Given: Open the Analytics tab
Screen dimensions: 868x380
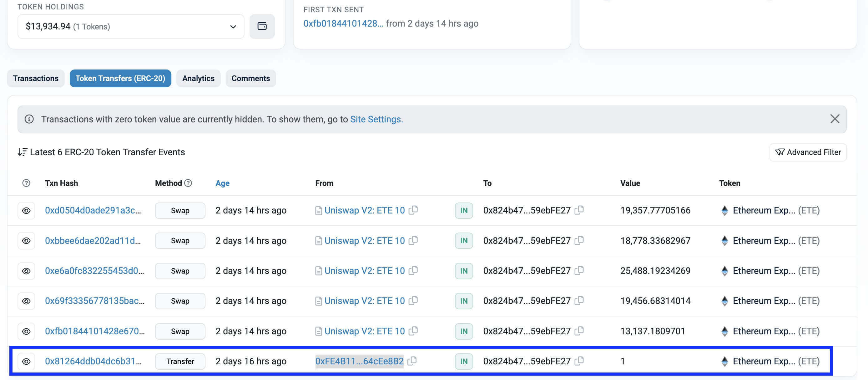Looking at the screenshot, I should (x=198, y=78).
